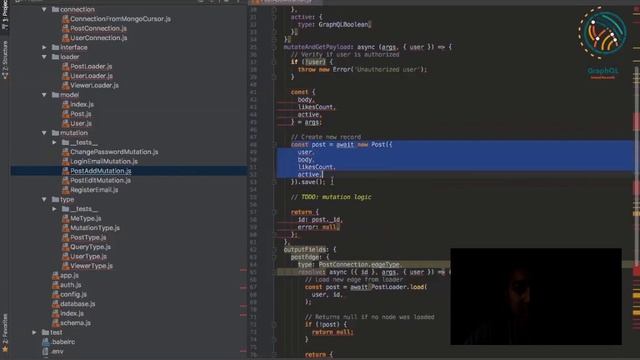
Task: Click PostConnection.js file icon
Action: (65, 28)
